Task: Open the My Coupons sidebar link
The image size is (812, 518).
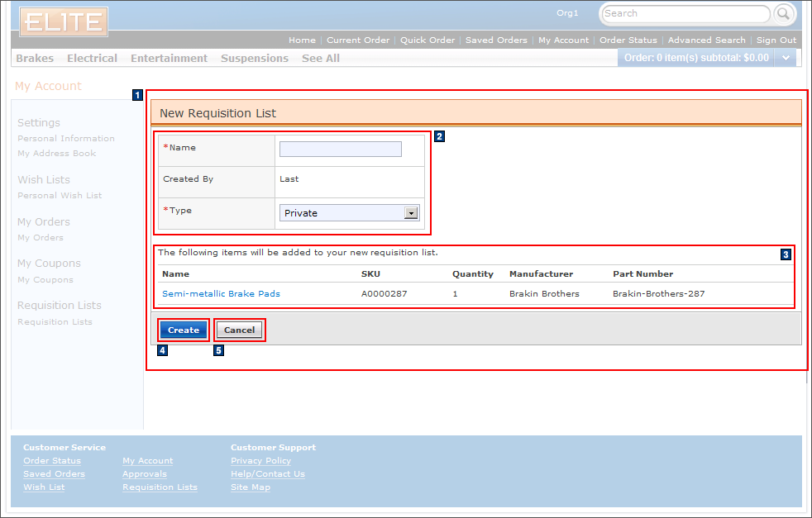Action: [45, 279]
